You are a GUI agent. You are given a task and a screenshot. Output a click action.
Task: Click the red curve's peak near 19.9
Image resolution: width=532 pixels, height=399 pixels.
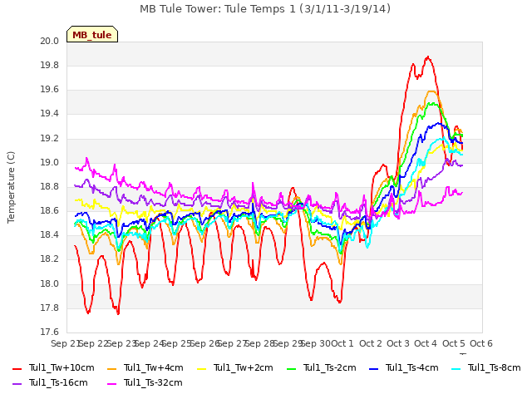tap(428, 57)
